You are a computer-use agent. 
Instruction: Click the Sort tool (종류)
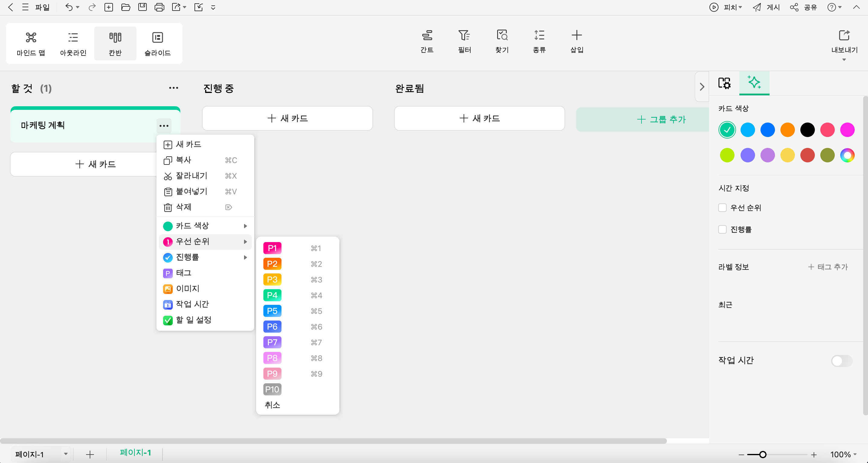pos(539,41)
